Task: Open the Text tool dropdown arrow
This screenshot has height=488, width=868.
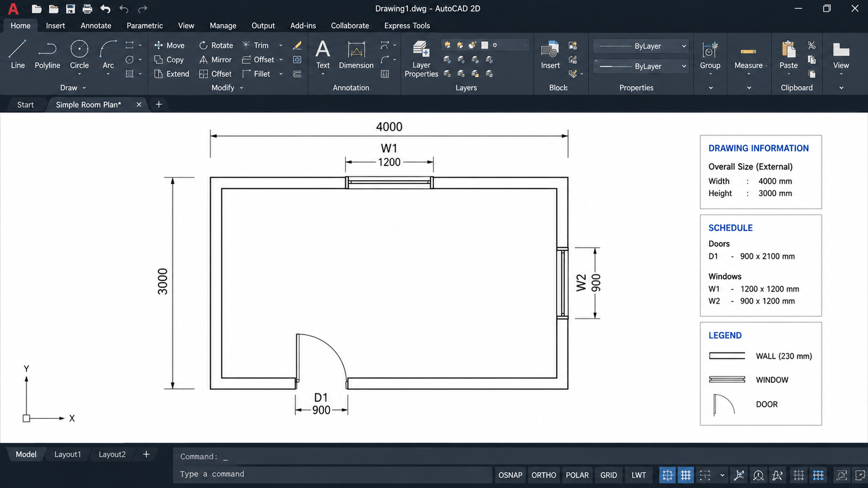Action: pyautogui.click(x=323, y=74)
